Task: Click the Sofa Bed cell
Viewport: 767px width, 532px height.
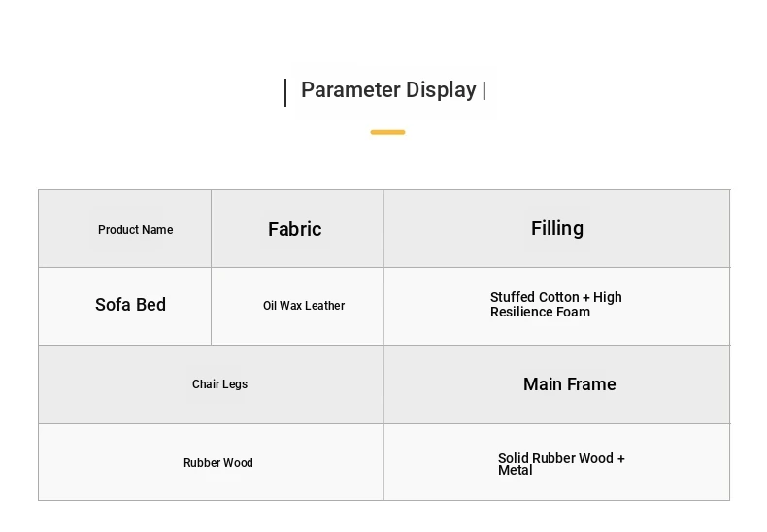Action: point(124,306)
